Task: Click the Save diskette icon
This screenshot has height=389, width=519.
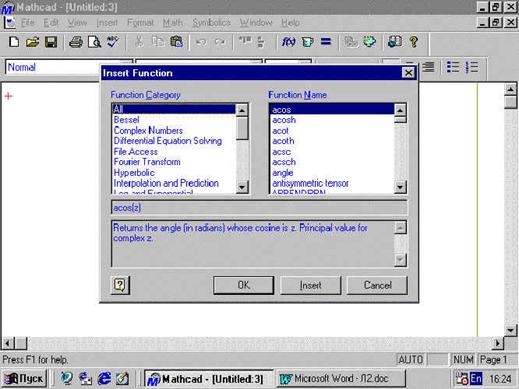Action: 51,42
